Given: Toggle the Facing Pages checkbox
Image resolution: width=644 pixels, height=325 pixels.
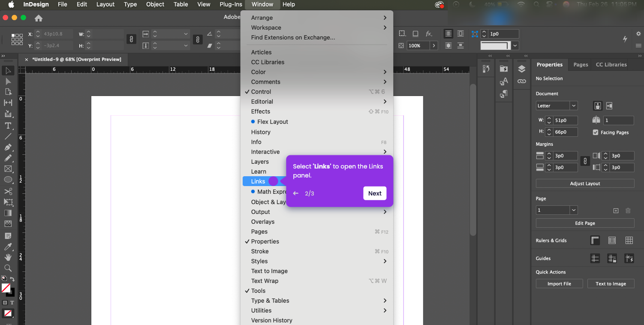Looking at the screenshot, I should (x=595, y=132).
